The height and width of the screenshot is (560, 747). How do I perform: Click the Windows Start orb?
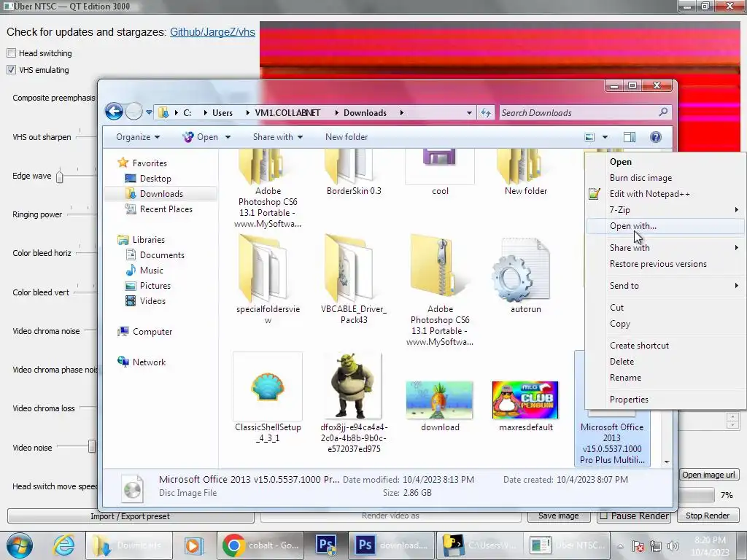coord(20,545)
